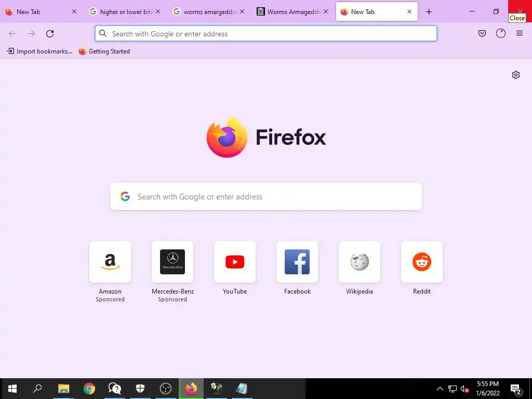Close the Worms Armageddon archive tab

tap(326, 11)
